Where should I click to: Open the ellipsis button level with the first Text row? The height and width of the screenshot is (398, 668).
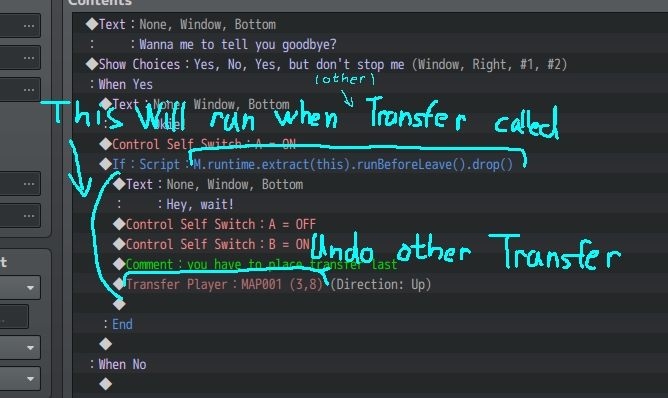tap(20, 25)
